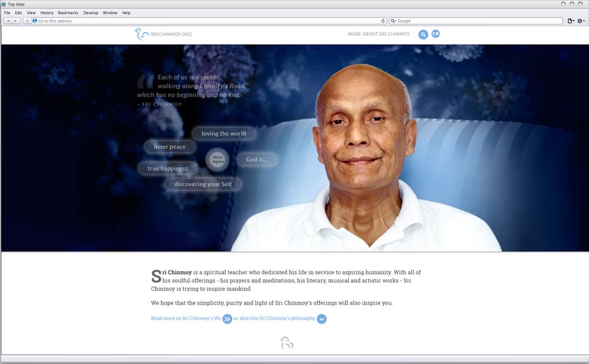Click the bird emblem at page bottom
Image resolution: width=589 pixels, height=364 pixels.
(x=287, y=343)
